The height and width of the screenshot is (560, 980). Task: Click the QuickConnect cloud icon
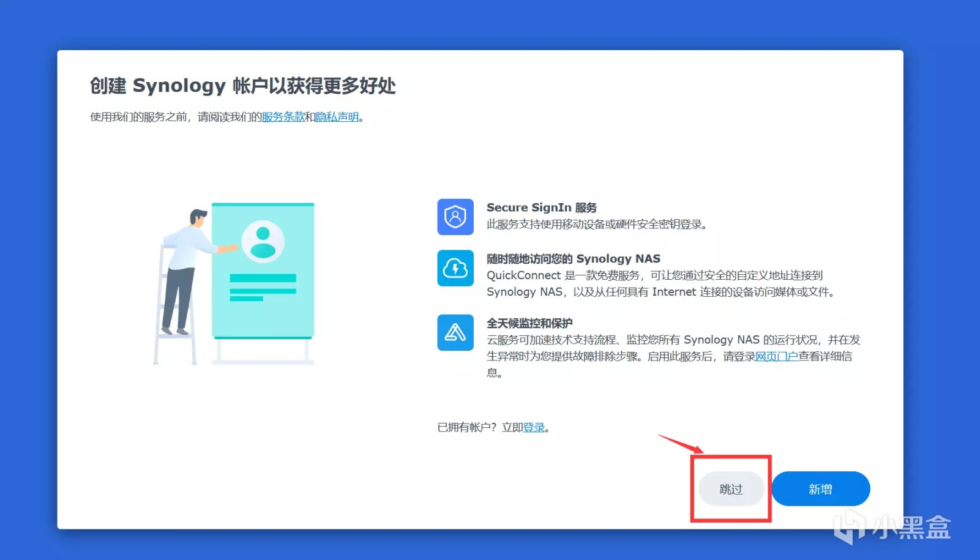coord(455,268)
